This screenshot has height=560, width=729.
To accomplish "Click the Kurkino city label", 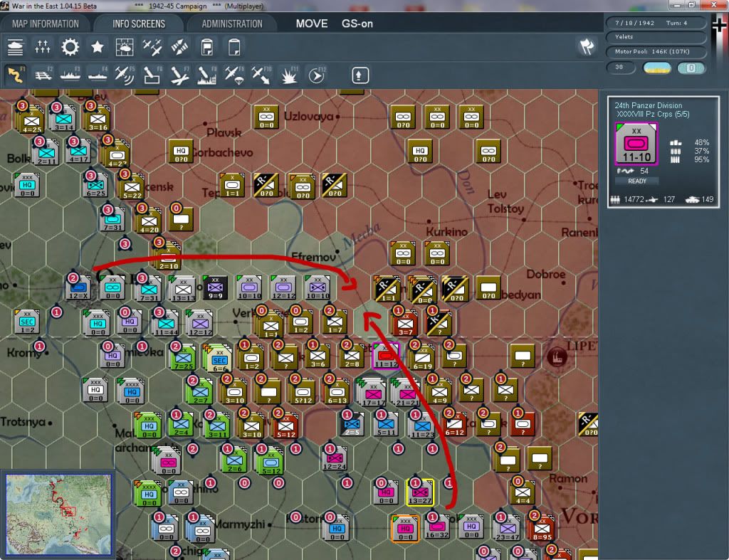I will (447, 231).
